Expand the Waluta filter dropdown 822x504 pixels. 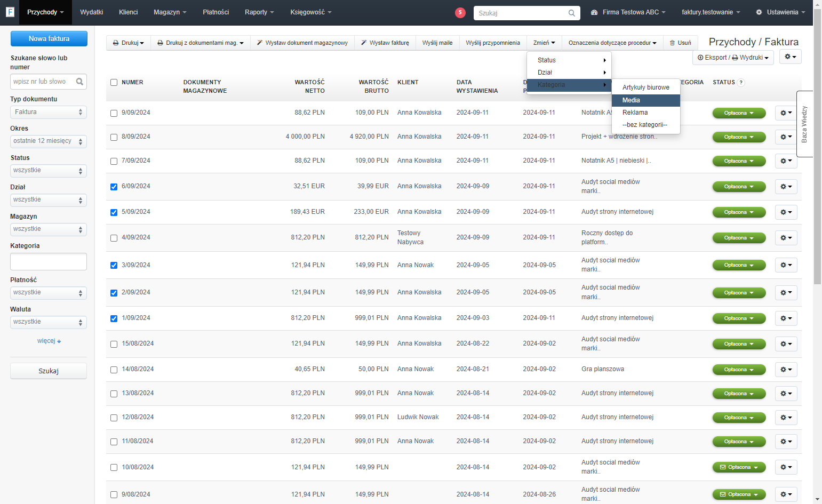[49, 322]
